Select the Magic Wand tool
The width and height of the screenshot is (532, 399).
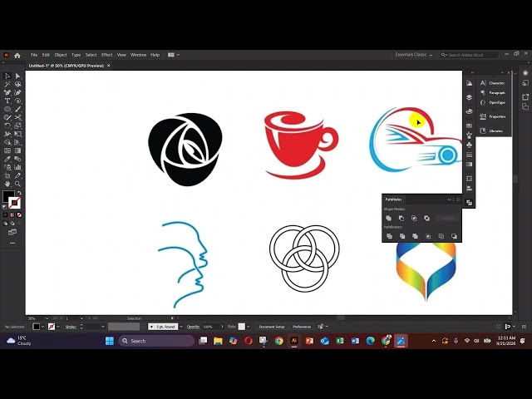tap(7, 84)
